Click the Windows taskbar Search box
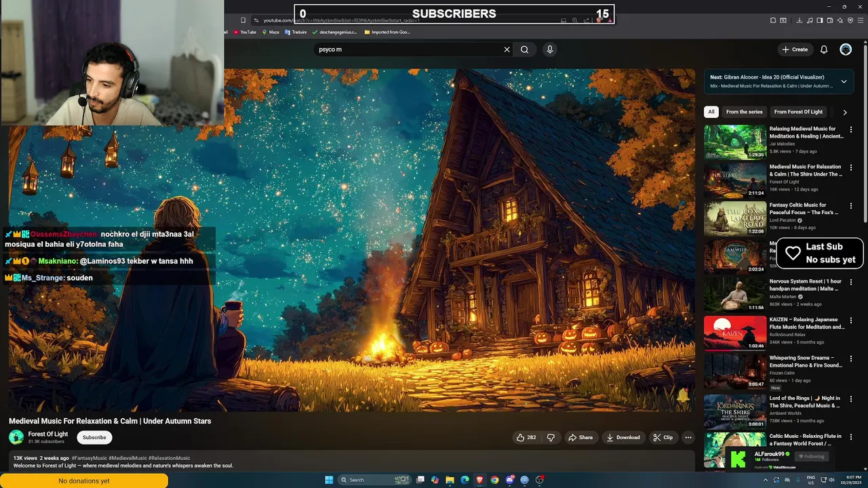This screenshot has height=488, width=868. (375, 480)
